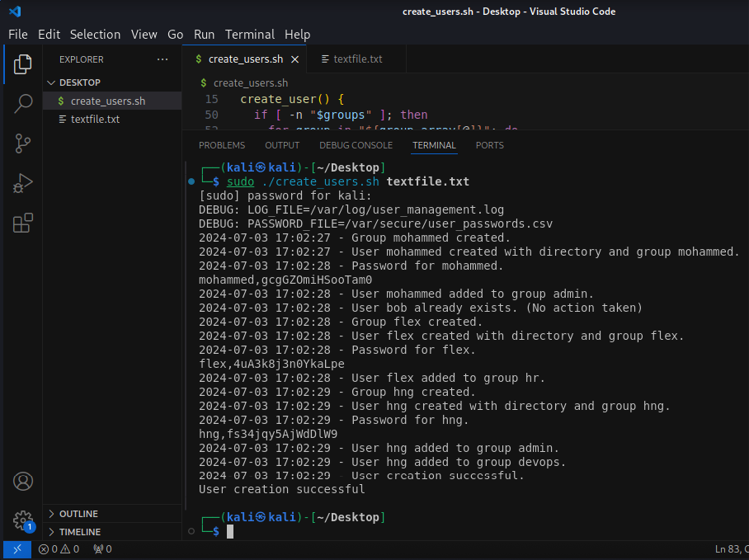This screenshot has width=749, height=560.
Task: Open the Selection menu
Action: [x=95, y=35]
